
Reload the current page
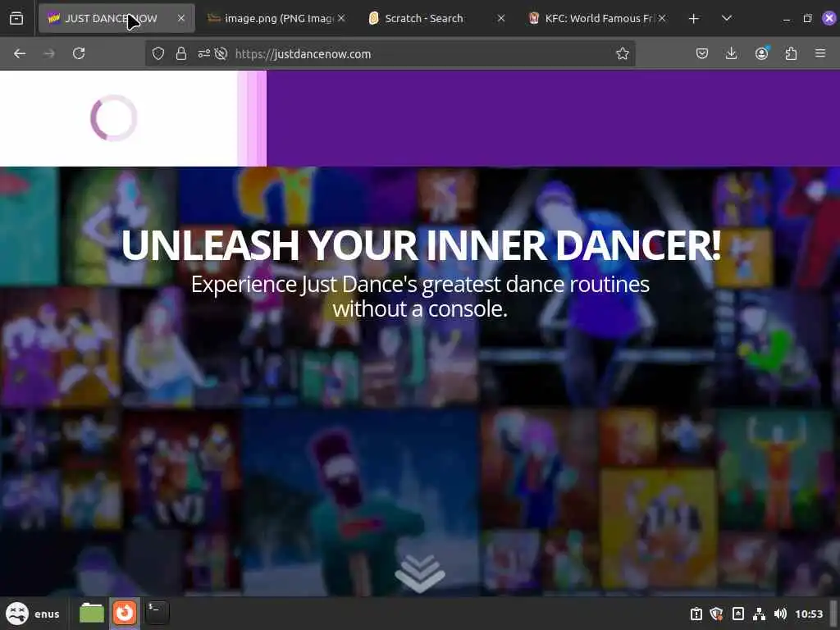(x=79, y=53)
